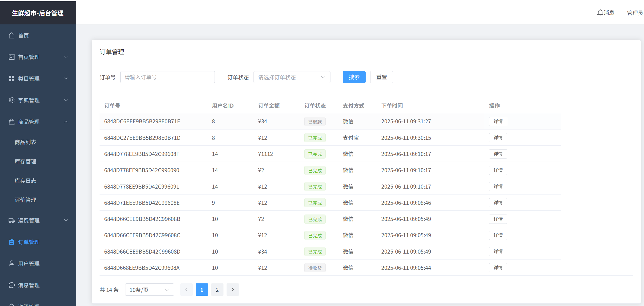Collapse the 商品管理 submenu chevron
Image resolution: width=644 pixels, height=306 pixels.
coord(66,122)
